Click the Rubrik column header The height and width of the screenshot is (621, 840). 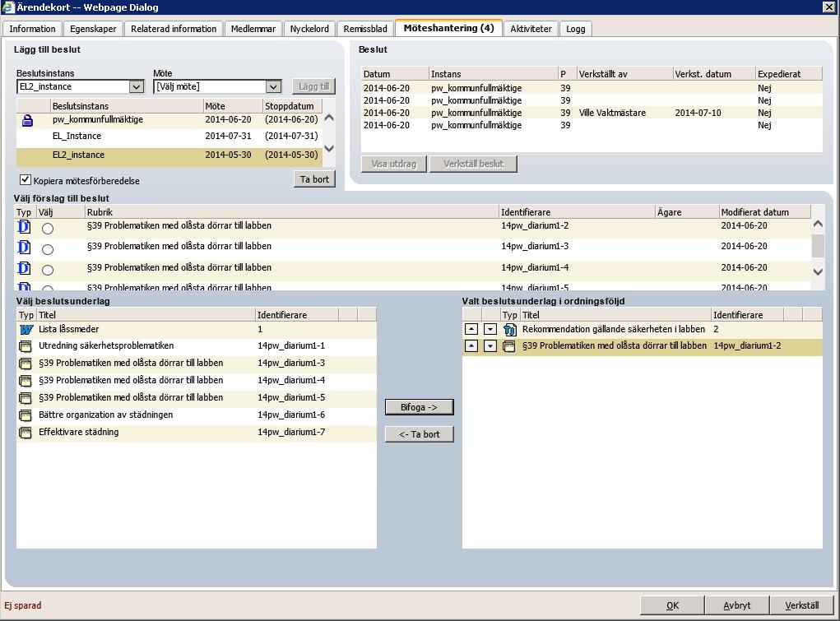click(291, 212)
